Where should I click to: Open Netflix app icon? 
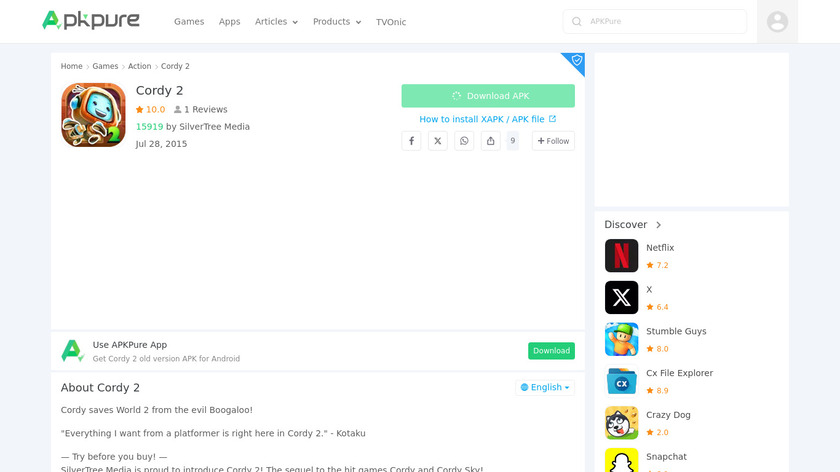click(x=621, y=256)
